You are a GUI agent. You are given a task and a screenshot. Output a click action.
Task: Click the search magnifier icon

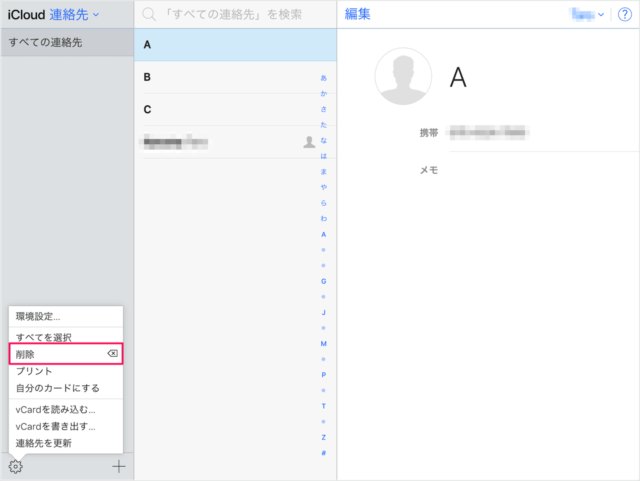click(x=149, y=15)
